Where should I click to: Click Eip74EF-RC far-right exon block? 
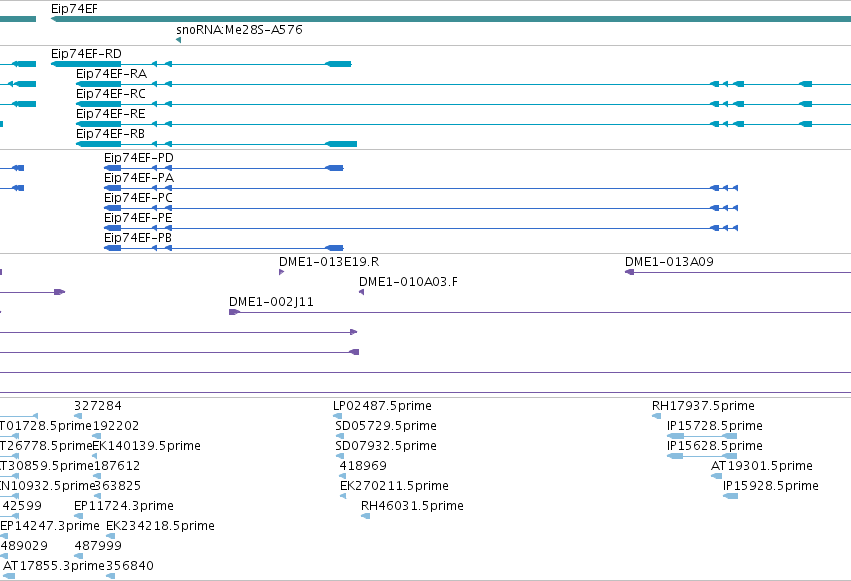[x=806, y=104]
